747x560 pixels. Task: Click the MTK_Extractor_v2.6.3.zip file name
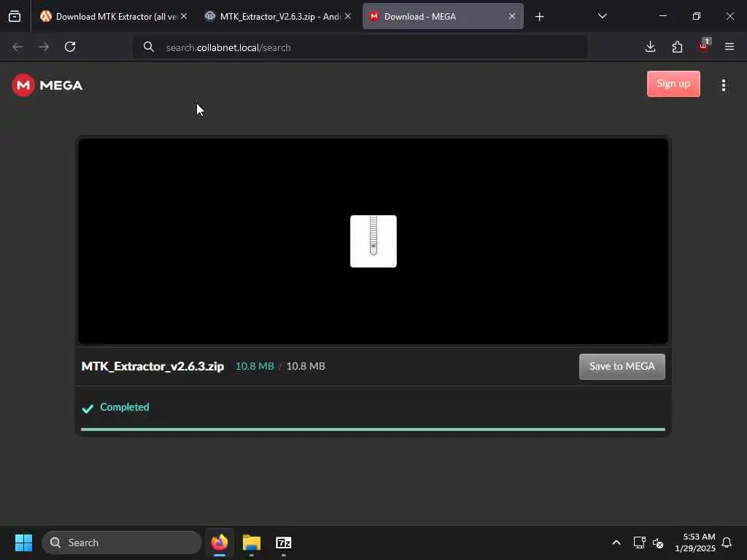(152, 366)
